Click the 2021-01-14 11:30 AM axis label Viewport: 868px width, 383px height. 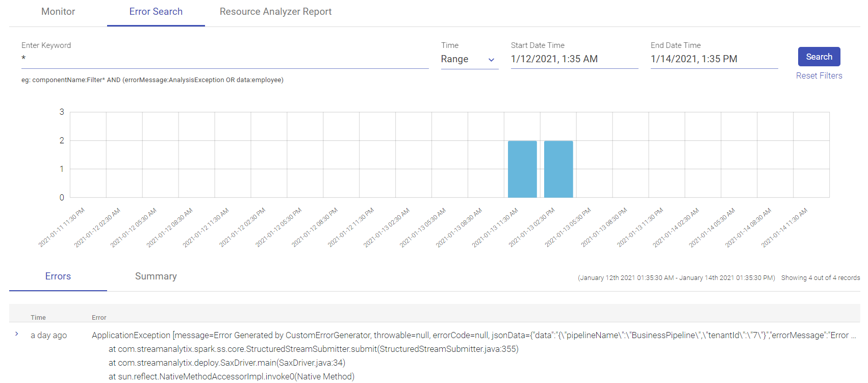[784, 228]
